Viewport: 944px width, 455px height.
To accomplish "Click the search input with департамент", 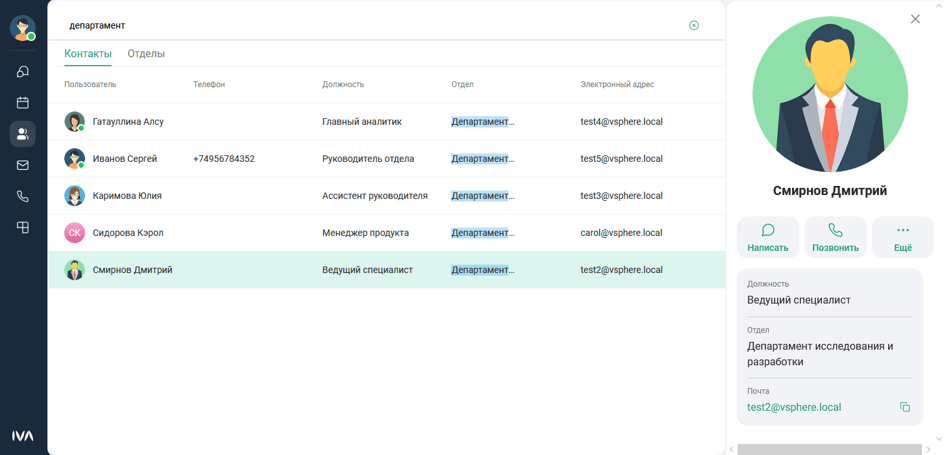I will pos(370,26).
